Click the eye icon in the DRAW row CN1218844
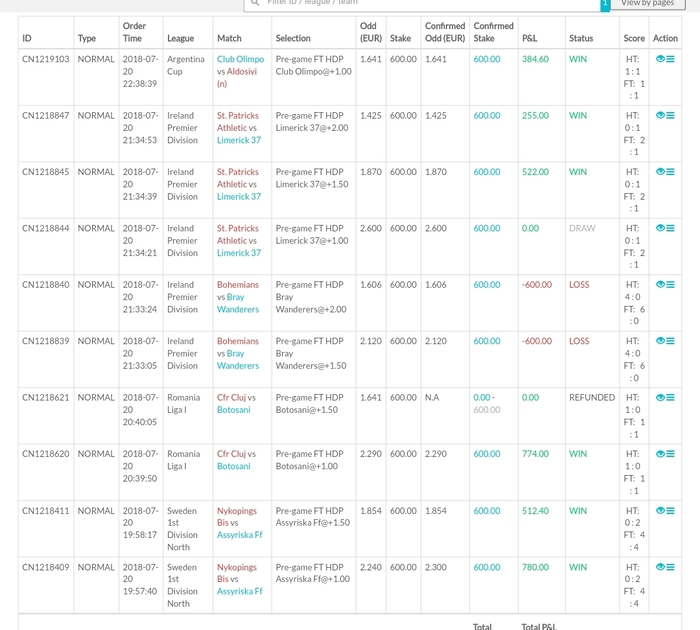The image size is (700, 630). tap(660, 228)
